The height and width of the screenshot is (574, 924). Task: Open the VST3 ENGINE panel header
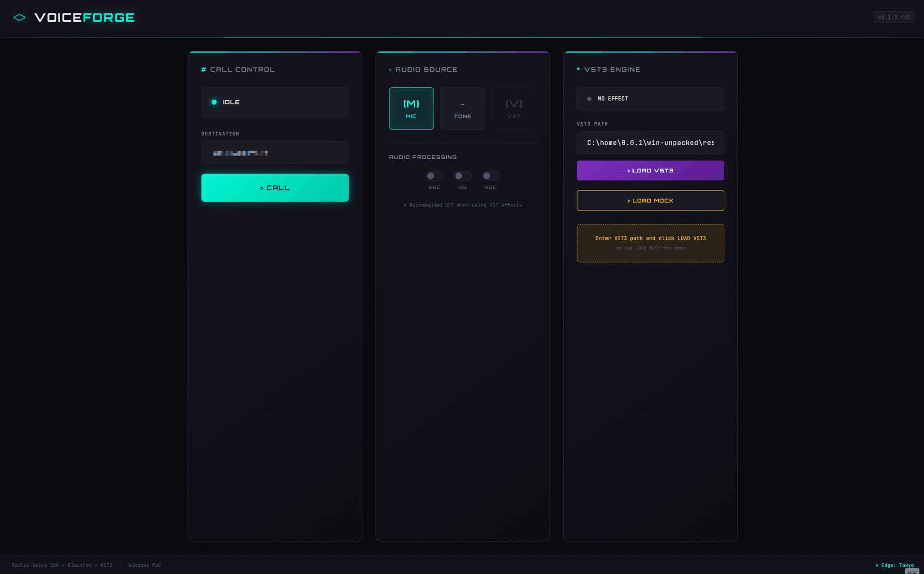click(x=609, y=69)
